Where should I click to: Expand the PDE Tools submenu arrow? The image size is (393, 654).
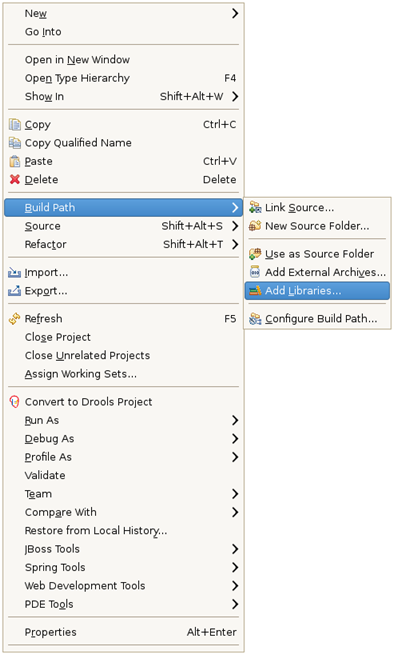(235, 604)
